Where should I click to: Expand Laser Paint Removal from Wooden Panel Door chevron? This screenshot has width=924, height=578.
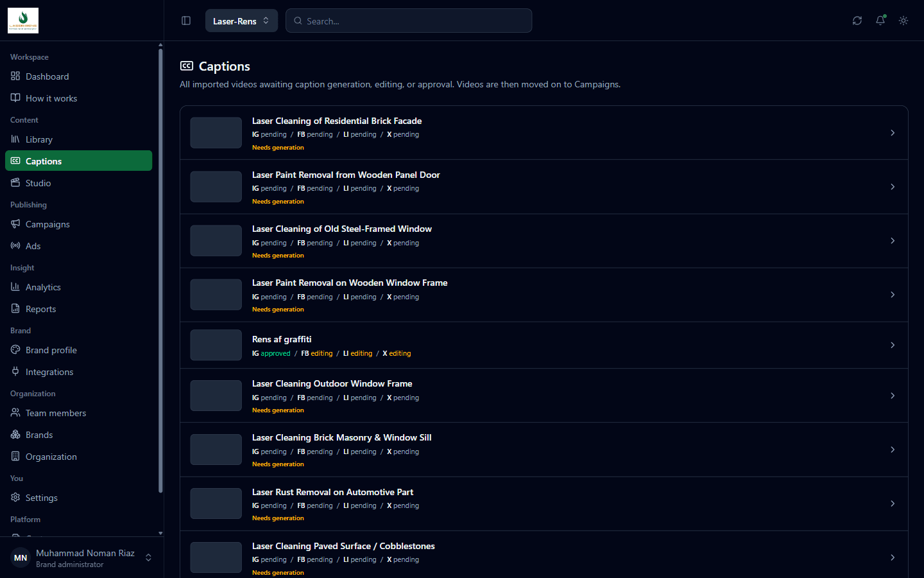893,187
